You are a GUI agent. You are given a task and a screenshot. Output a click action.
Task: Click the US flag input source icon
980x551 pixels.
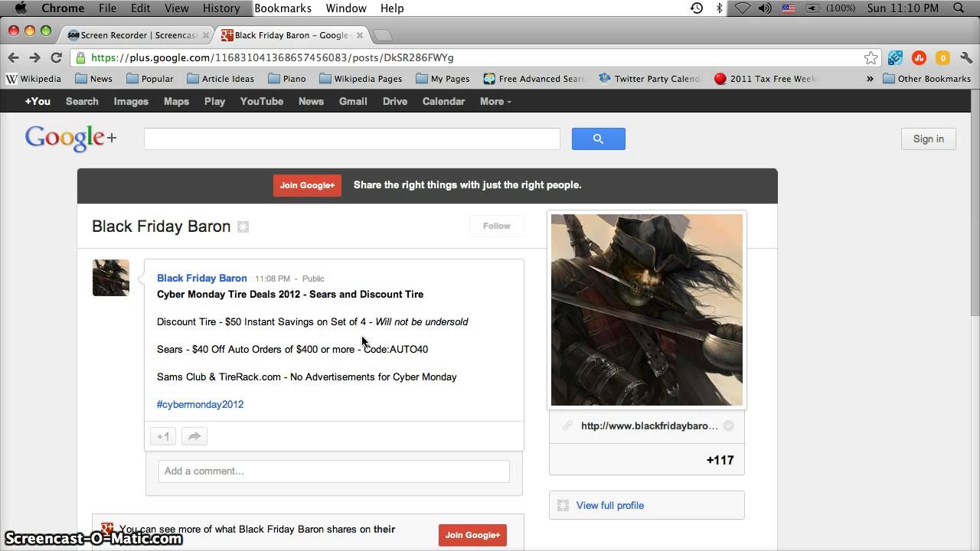(x=788, y=8)
